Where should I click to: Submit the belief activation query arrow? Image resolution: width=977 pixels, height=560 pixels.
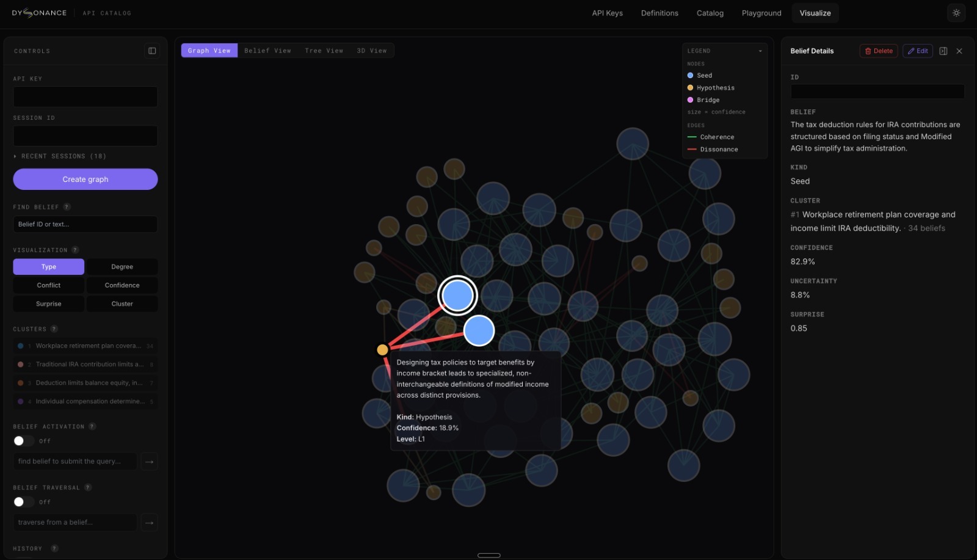150,461
